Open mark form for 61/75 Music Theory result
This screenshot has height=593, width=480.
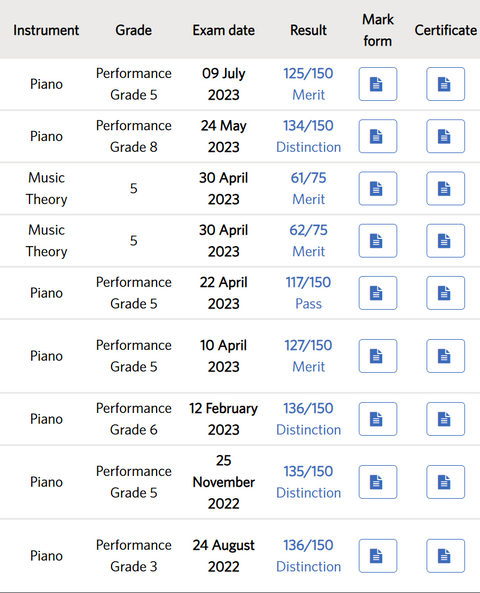coord(377,188)
